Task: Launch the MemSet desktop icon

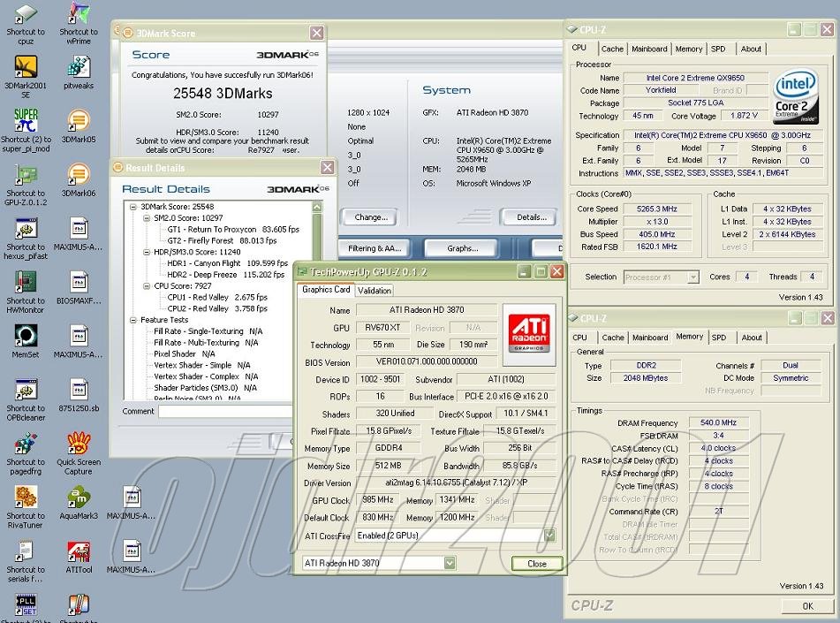Action: coord(26,341)
